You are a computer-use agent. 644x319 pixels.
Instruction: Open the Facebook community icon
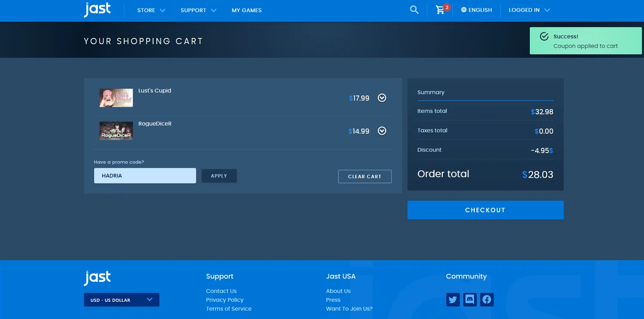click(487, 300)
